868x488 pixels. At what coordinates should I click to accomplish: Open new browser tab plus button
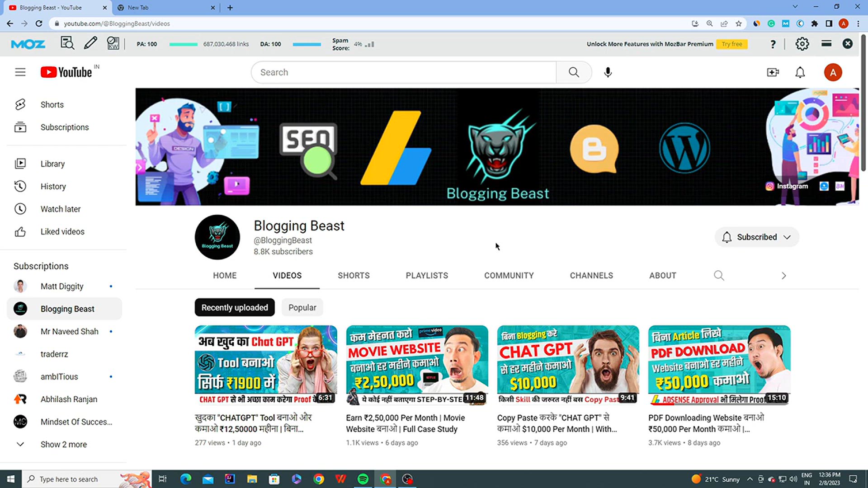230,7
